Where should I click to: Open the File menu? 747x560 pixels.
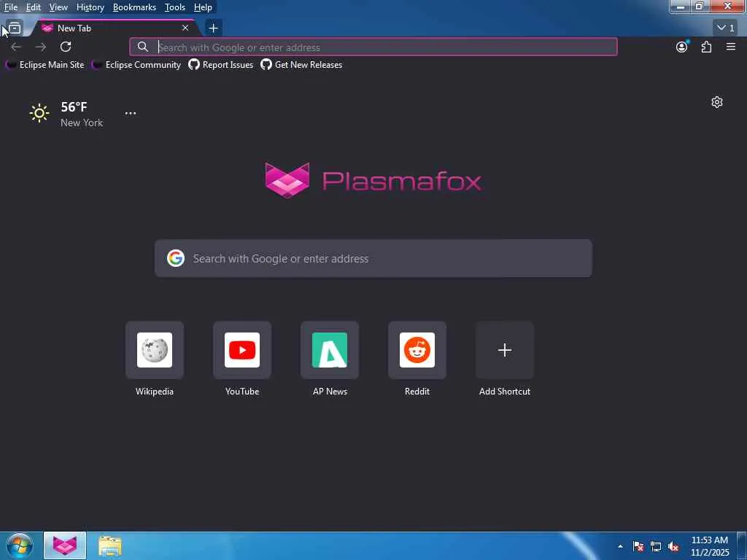tap(10, 7)
